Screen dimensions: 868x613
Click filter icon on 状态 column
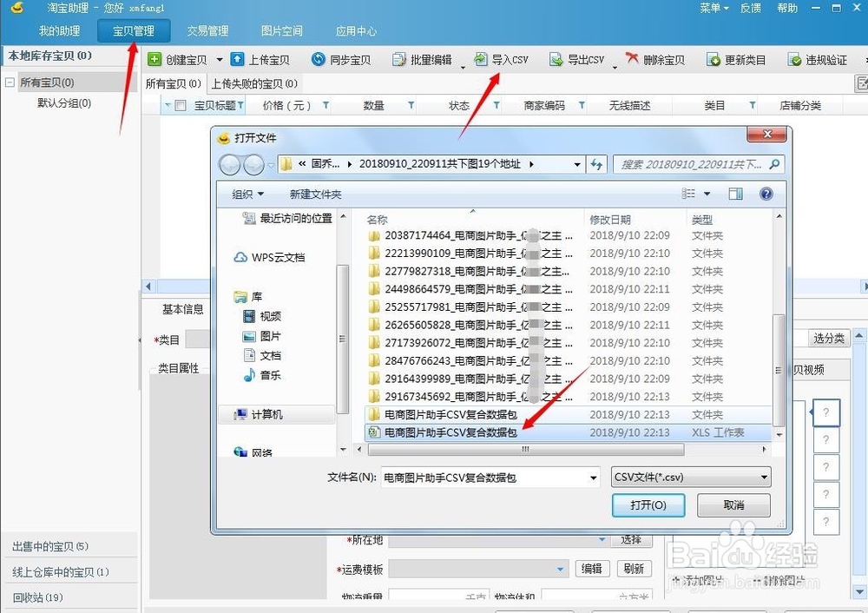pos(496,105)
